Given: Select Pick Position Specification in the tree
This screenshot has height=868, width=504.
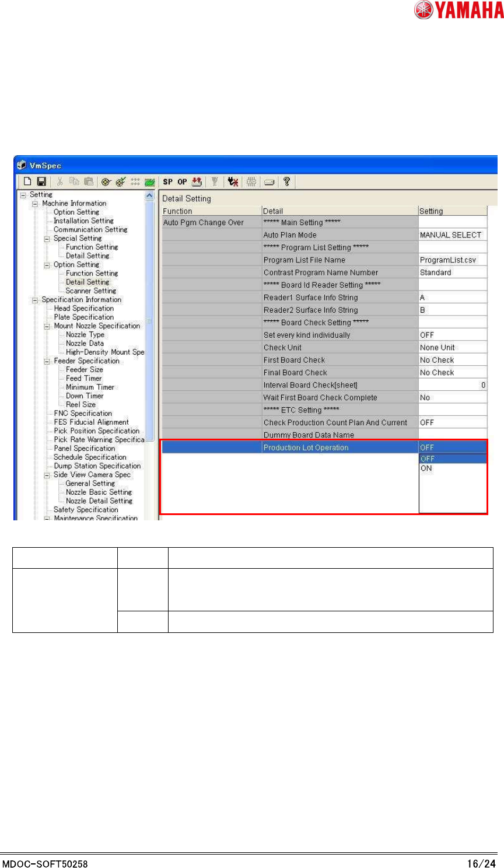Looking at the screenshot, I should coord(97,431).
